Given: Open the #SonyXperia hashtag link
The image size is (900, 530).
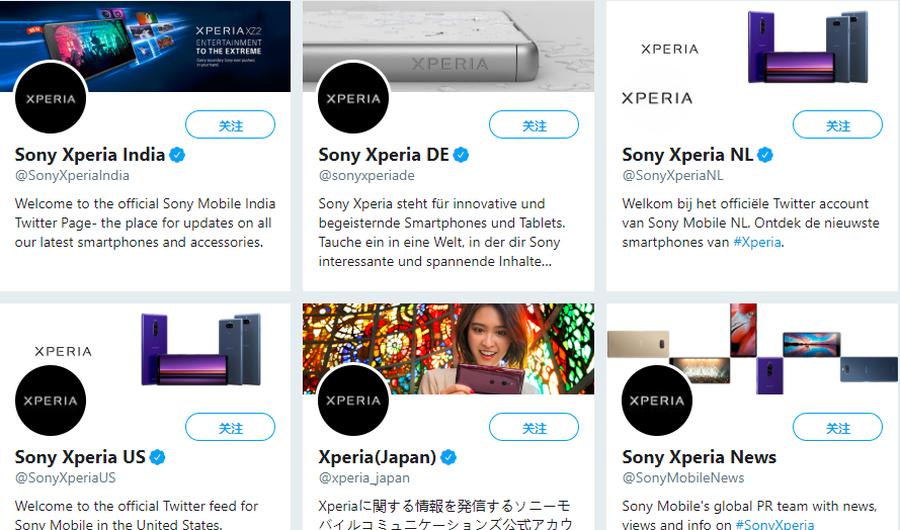Looking at the screenshot, I should 774,524.
